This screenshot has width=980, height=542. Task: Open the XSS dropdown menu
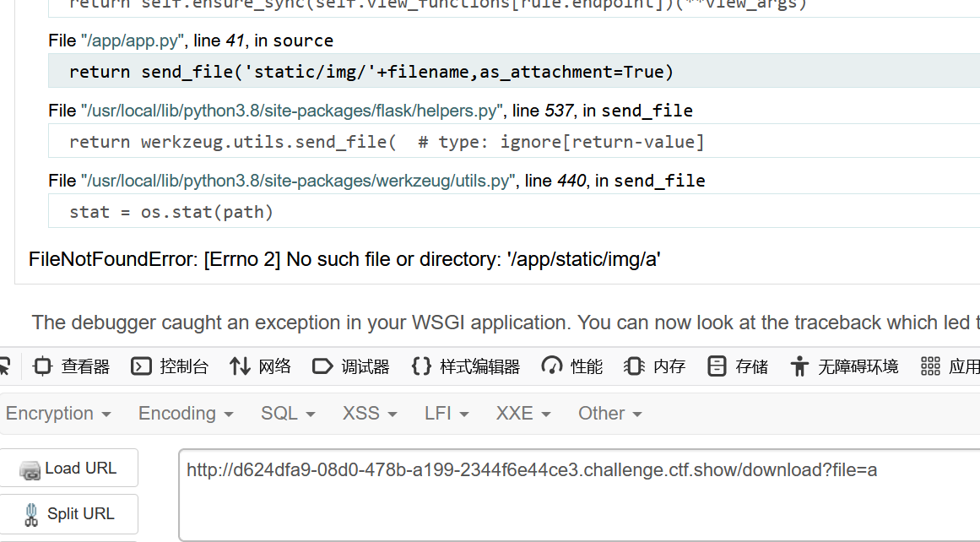(370, 413)
